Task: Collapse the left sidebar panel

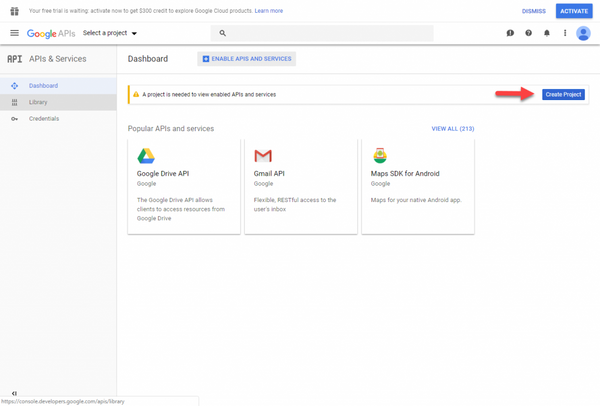Action: point(14,393)
